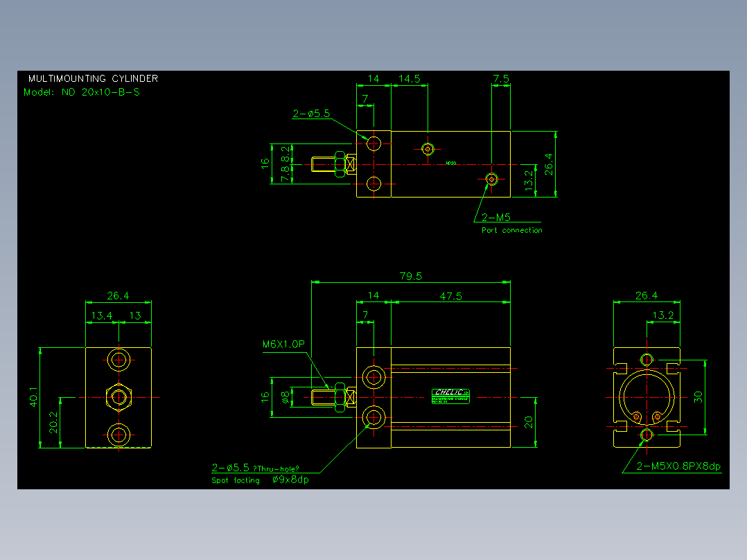This screenshot has height=560, width=747.
Task: Click the MULTIMOUNTING CYLINDER title text
Action: pyautogui.click(x=93, y=78)
